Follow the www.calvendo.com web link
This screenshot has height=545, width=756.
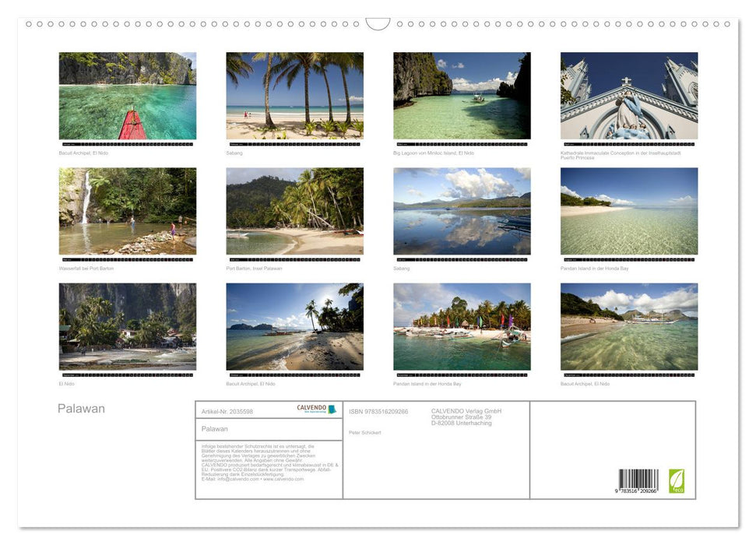[284, 481]
